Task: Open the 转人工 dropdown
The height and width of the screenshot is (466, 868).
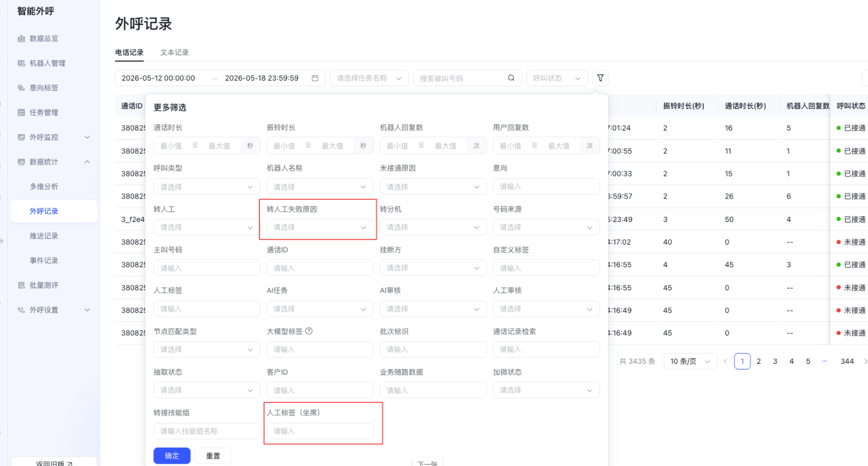Action: click(x=207, y=227)
